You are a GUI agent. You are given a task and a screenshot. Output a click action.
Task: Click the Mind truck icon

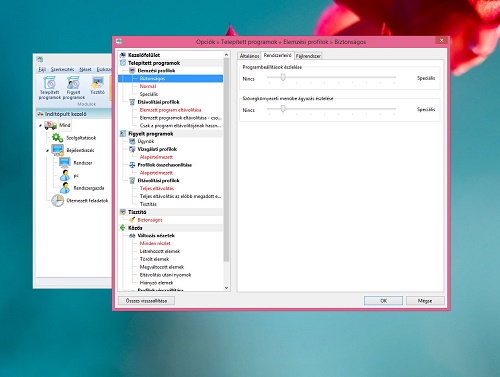50,125
